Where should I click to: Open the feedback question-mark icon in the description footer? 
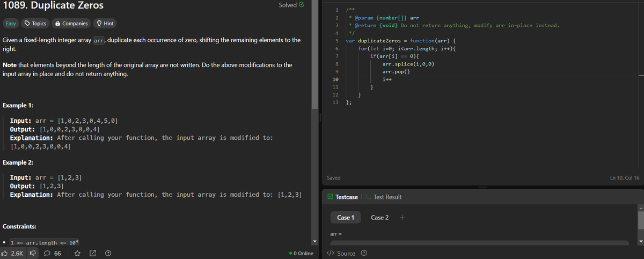coord(109,253)
